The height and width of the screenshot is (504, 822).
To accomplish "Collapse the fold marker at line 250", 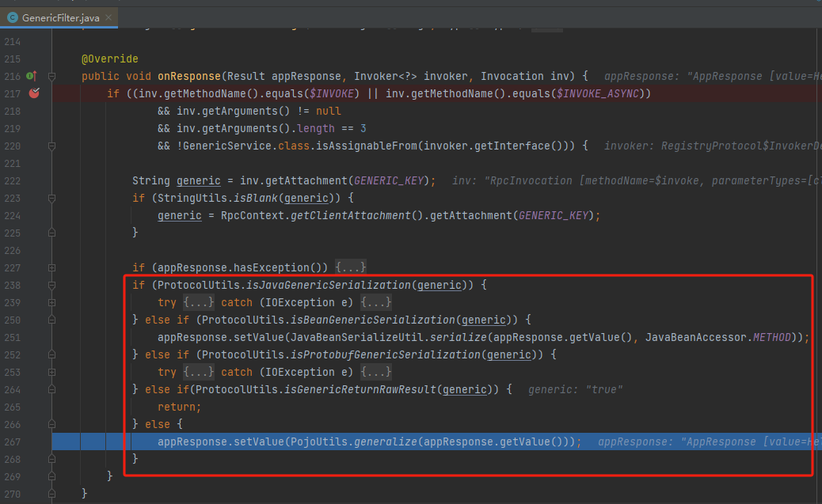I will pyautogui.click(x=52, y=320).
